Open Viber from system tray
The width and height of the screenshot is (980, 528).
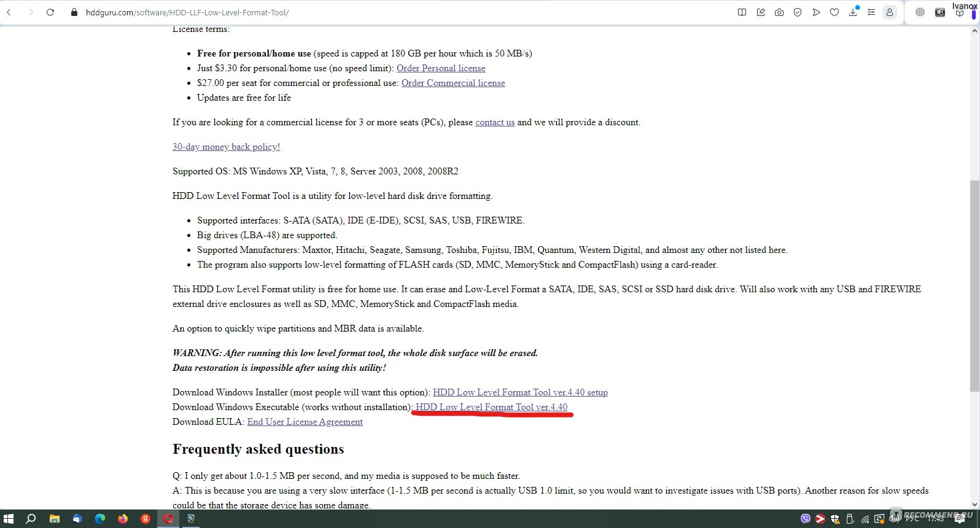click(806, 519)
